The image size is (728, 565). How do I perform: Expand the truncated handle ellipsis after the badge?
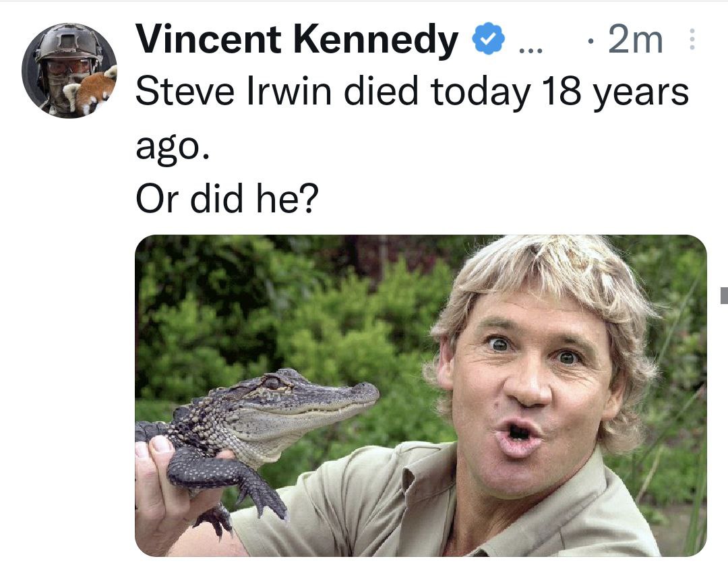(x=528, y=44)
